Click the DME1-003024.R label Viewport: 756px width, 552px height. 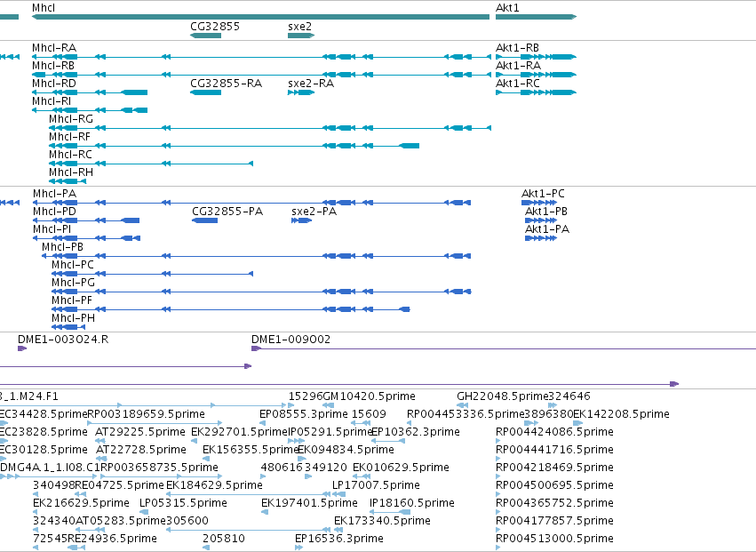point(63,340)
